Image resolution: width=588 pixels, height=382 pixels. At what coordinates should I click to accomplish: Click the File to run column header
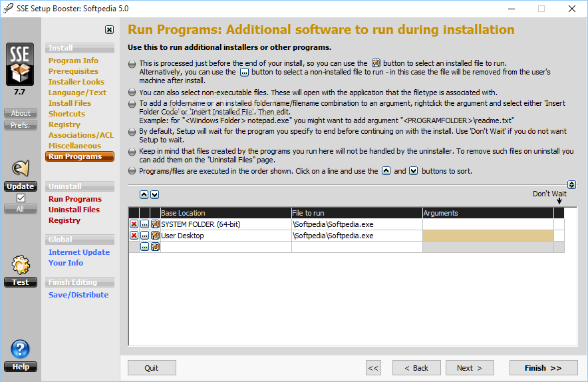(x=357, y=213)
